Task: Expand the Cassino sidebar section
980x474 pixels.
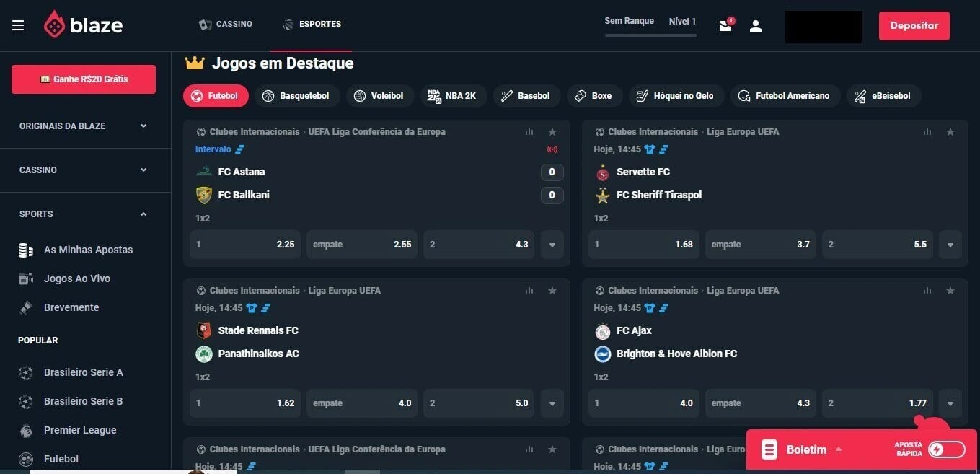Action: click(84, 170)
